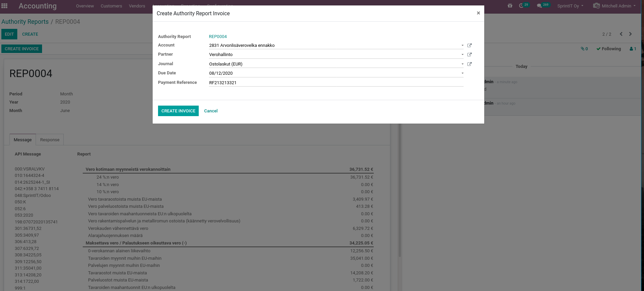Go to previous record arrow
Image resolution: width=644 pixels, height=291 pixels.
coord(621,34)
